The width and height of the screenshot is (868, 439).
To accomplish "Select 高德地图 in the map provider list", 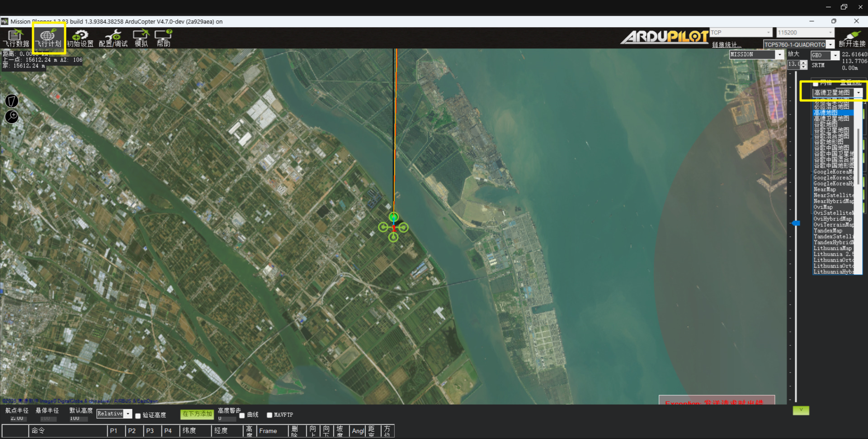I will pyautogui.click(x=826, y=112).
